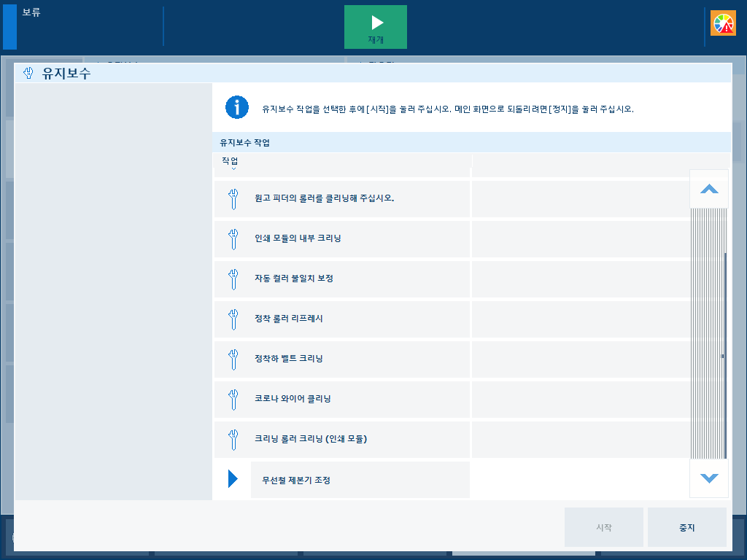Click the 중지 stop button
The width and height of the screenshot is (747, 560).
click(x=687, y=527)
